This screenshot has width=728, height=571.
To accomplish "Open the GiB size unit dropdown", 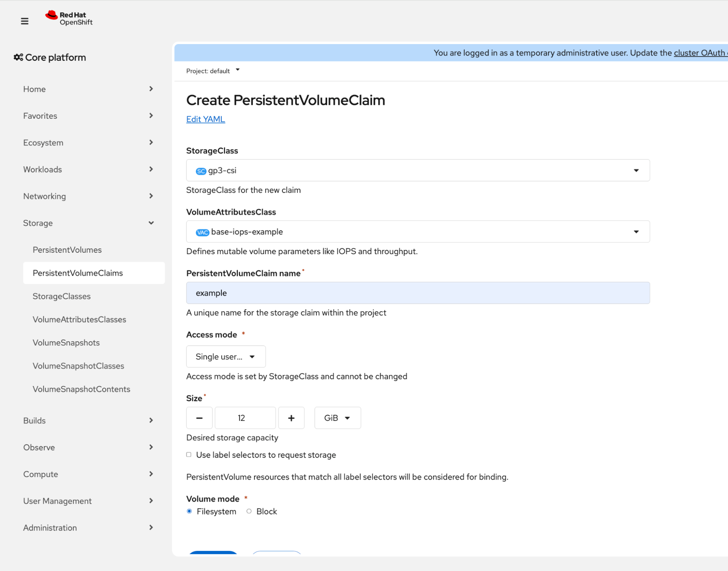I will tap(337, 418).
